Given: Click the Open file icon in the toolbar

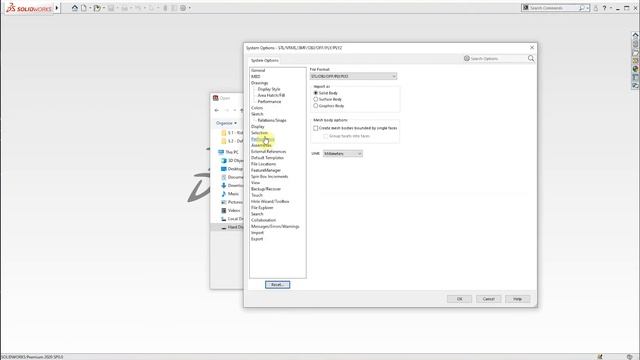Looking at the screenshot, I should tap(97, 8).
